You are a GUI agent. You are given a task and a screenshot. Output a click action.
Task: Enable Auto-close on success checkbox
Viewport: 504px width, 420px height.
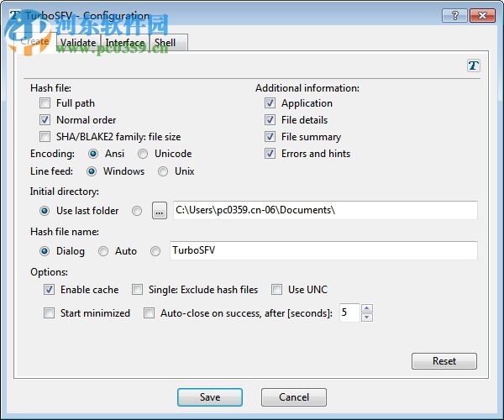pos(150,313)
